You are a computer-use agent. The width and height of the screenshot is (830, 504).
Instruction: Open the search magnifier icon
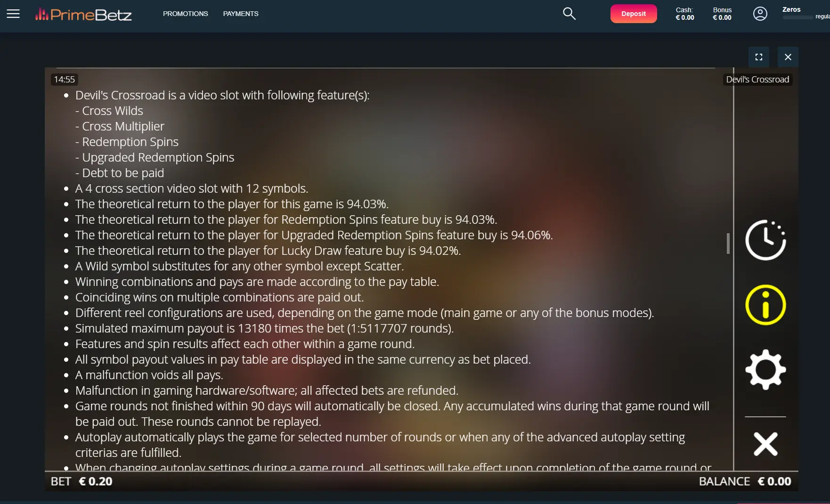(569, 14)
